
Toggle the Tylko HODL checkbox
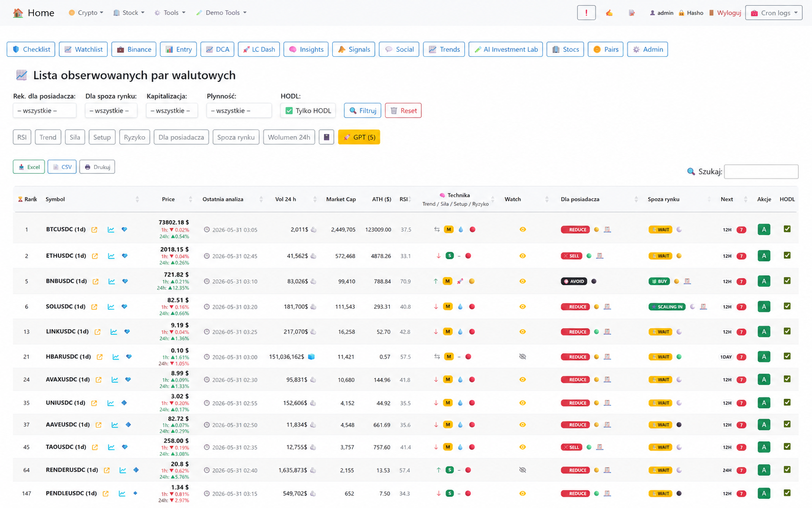click(289, 111)
